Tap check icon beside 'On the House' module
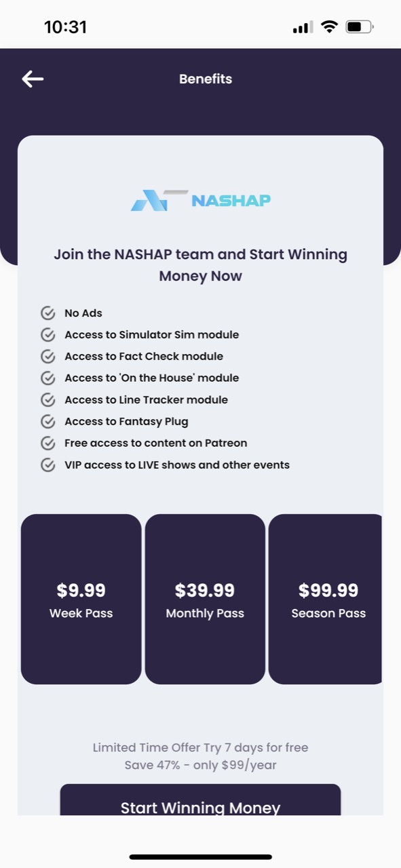 [47, 378]
